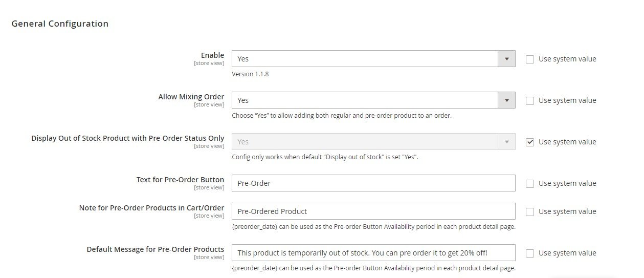Uncheck 'Use system value' for Display Out of Stock
Image resolution: width=644 pixels, height=278 pixels.
(x=530, y=142)
